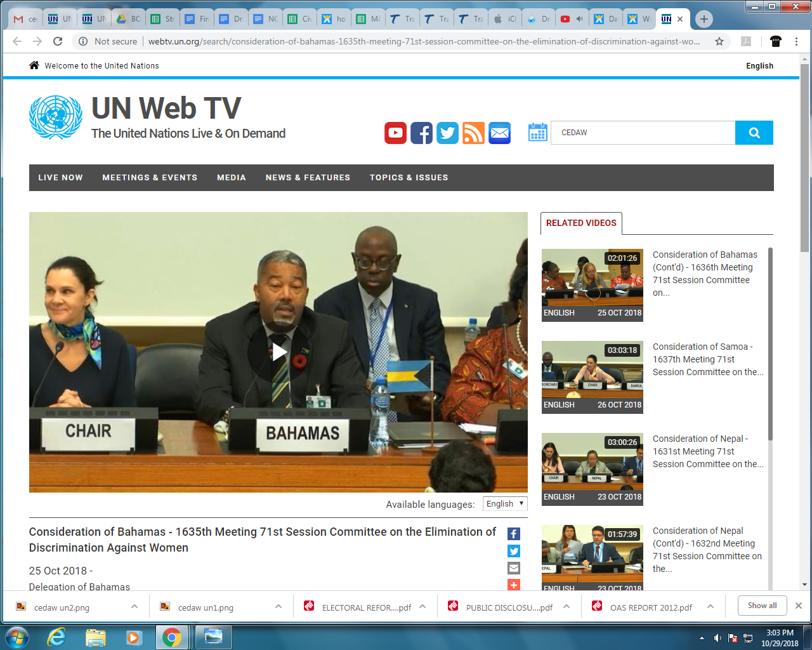Click the English language link at top

tap(759, 65)
